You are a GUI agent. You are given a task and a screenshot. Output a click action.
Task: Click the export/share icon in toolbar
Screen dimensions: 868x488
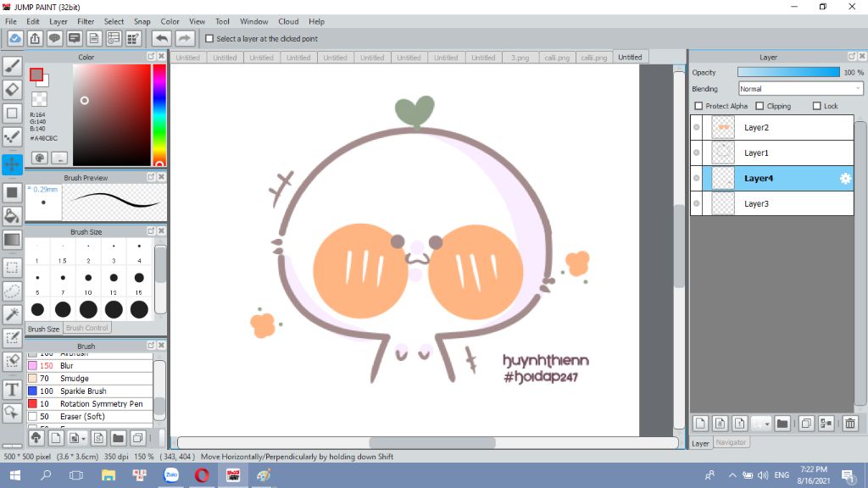point(35,39)
